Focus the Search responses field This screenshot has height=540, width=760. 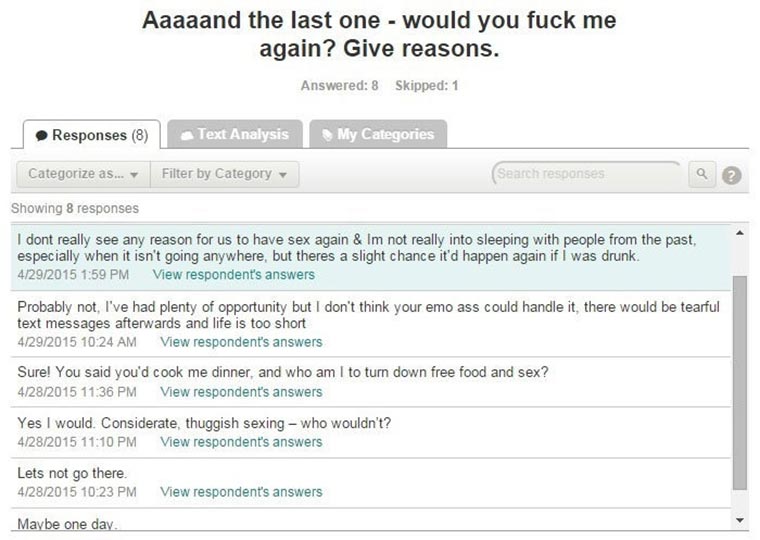tap(588, 174)
